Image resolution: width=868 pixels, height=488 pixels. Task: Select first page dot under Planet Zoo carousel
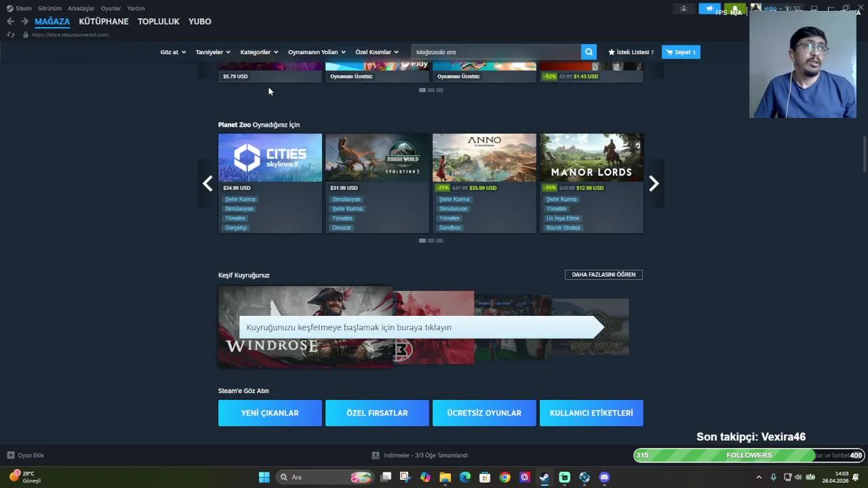point(422,241)
